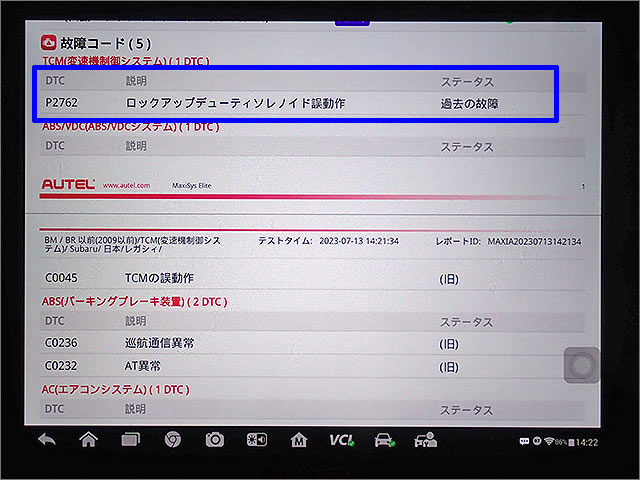Tap the VCI connection icon
The height and width of the screenshot is (480, 640).
tap(342, 440)
